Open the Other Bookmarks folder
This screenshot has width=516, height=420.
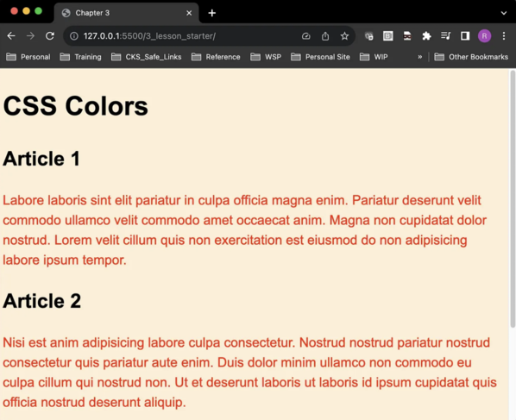point(471,57)
